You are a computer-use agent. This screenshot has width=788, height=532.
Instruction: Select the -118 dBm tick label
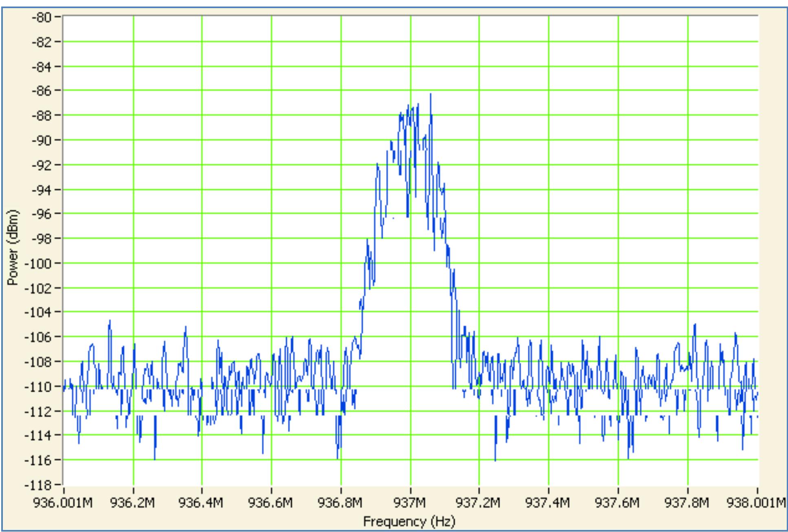(40, 486)
